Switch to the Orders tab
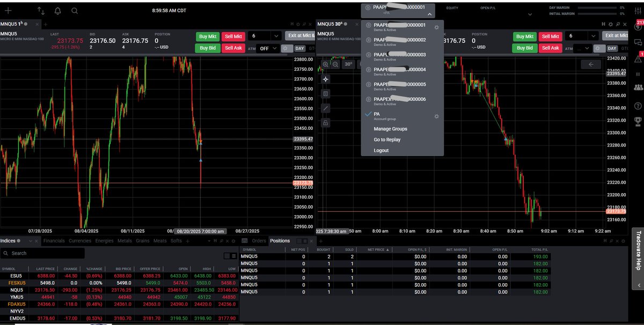Image resolution: width=644 pixels, height=325 pixels. 259,241
